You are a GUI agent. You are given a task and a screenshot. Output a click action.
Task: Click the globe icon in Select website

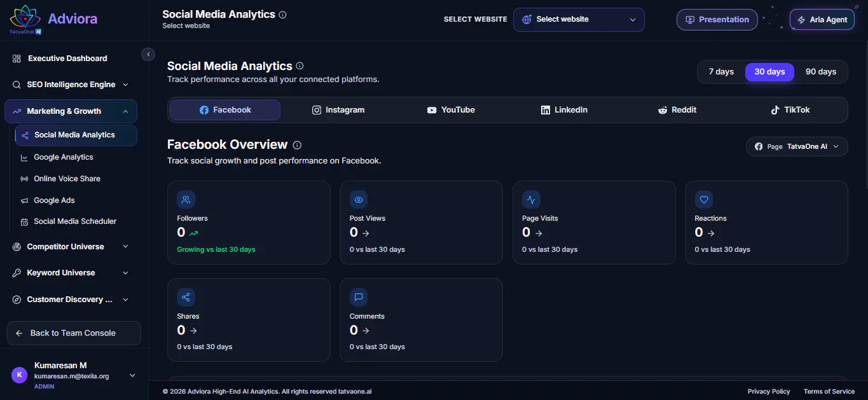pos(527,20)
